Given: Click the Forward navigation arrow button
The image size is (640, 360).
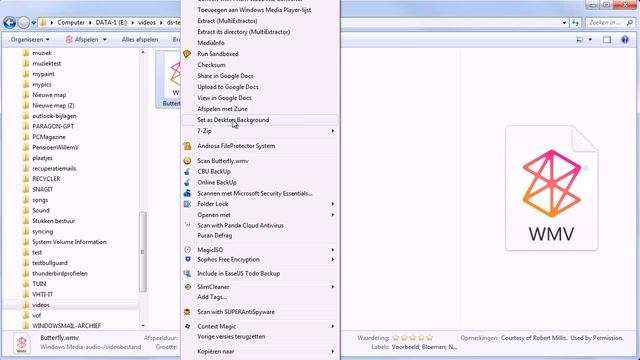Looking at the screenshot, I should (24, 22).
